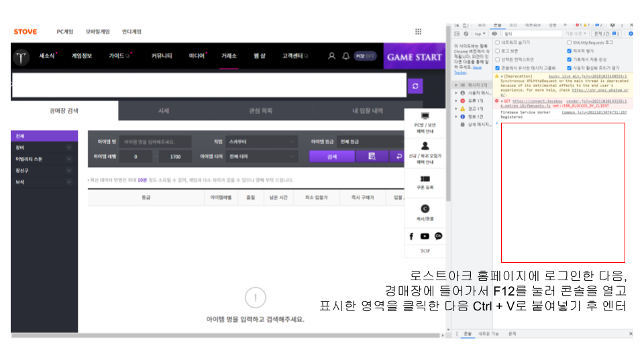Click DevTools inspect element icon
The height and width of the screenshot is (362, 644).
[457, 25]
